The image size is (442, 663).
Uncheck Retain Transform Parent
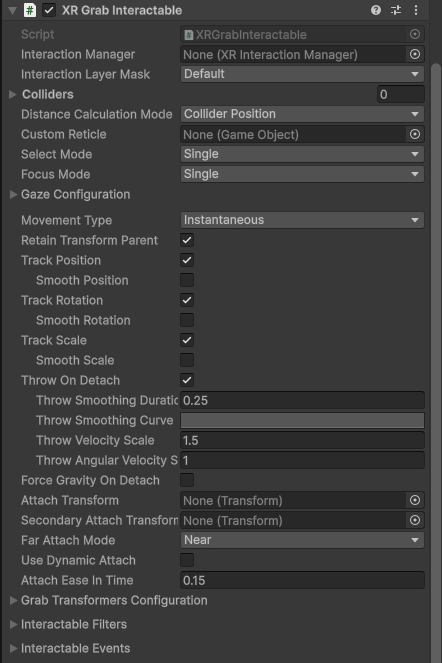pyautogui.click(x=187, y=240)
